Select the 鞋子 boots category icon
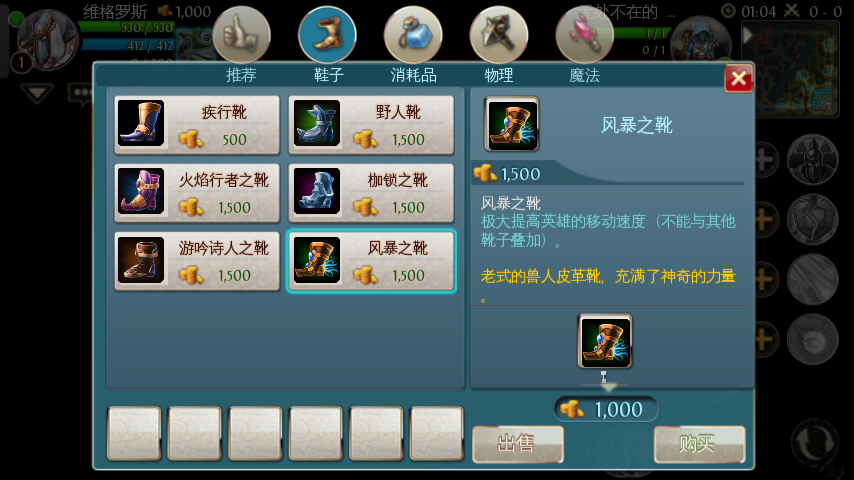The width and height of the screenshot is (854, 480). pos(327,35)
